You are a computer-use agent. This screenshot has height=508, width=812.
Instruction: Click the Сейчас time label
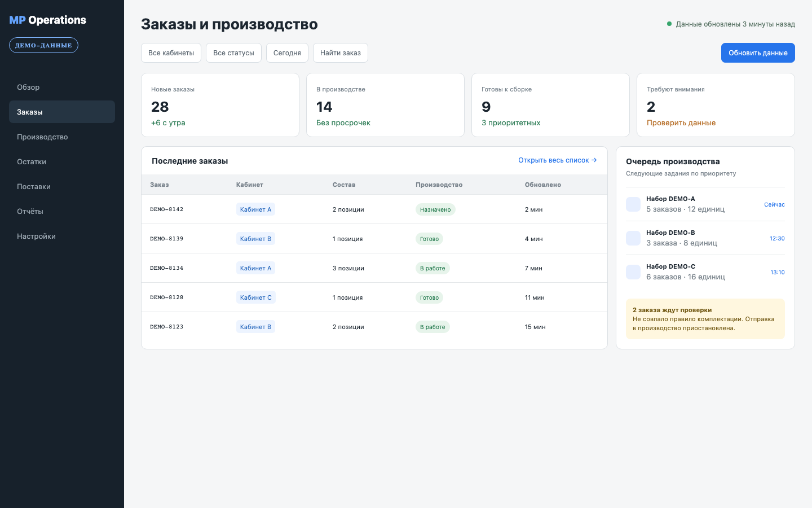[x=774, y=204]
